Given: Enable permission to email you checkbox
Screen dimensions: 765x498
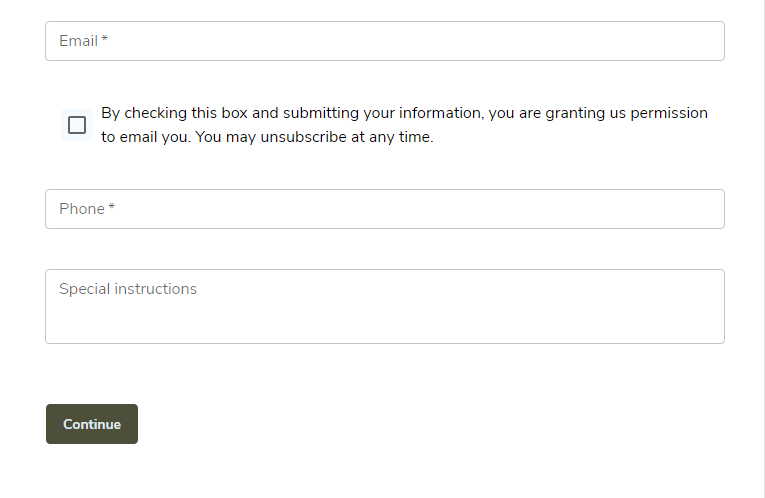Looking at the screenshot, I should 77,125.
